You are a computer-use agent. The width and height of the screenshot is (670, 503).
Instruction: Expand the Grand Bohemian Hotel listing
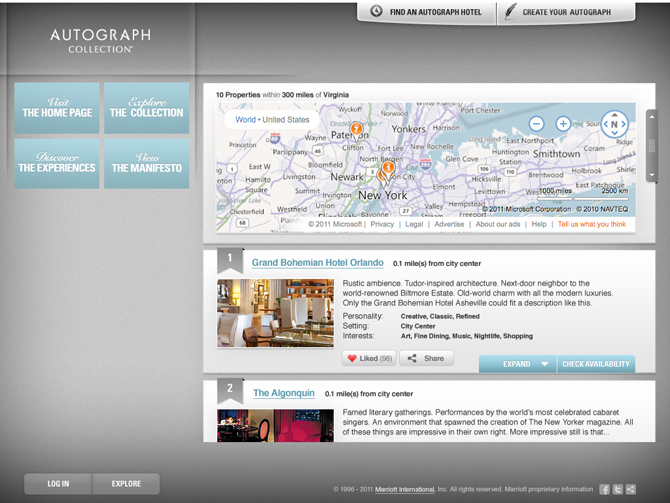coord(517,364)
